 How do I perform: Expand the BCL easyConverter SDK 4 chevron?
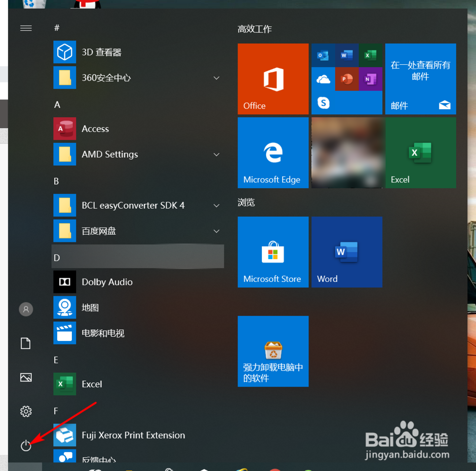tap(217, 206)
